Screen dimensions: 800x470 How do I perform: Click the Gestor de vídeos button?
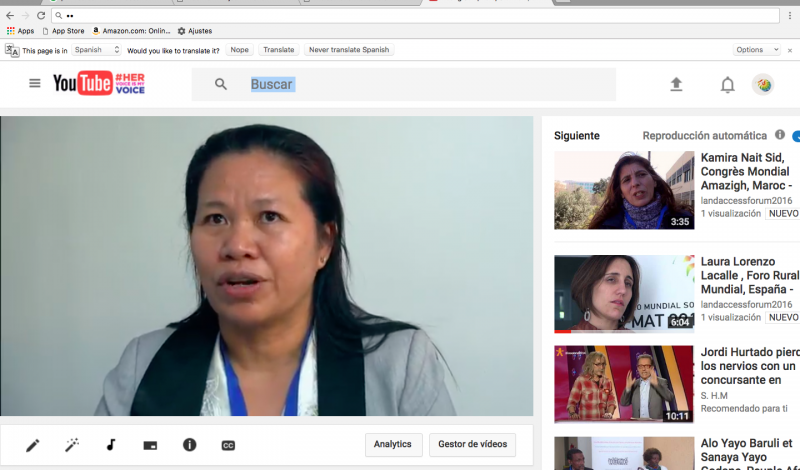(472, 445)
